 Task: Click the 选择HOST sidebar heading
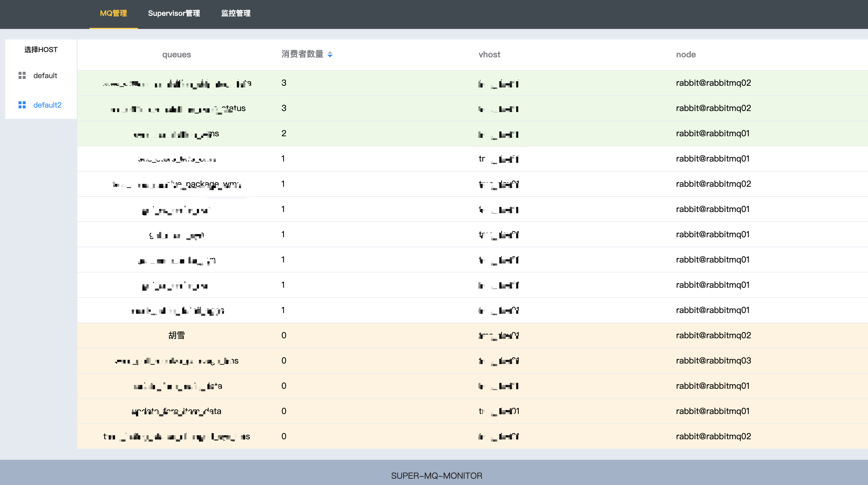(x=41, y=50)
